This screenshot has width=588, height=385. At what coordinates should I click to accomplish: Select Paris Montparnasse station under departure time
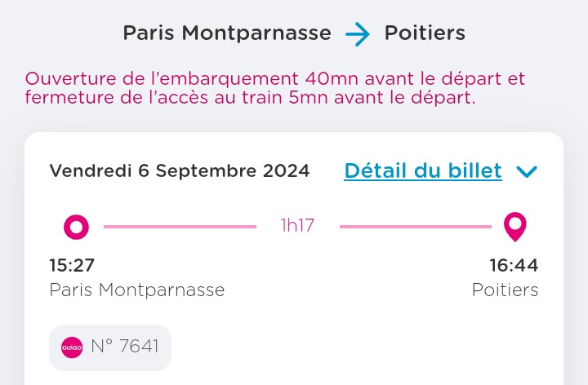pos(137,290)
